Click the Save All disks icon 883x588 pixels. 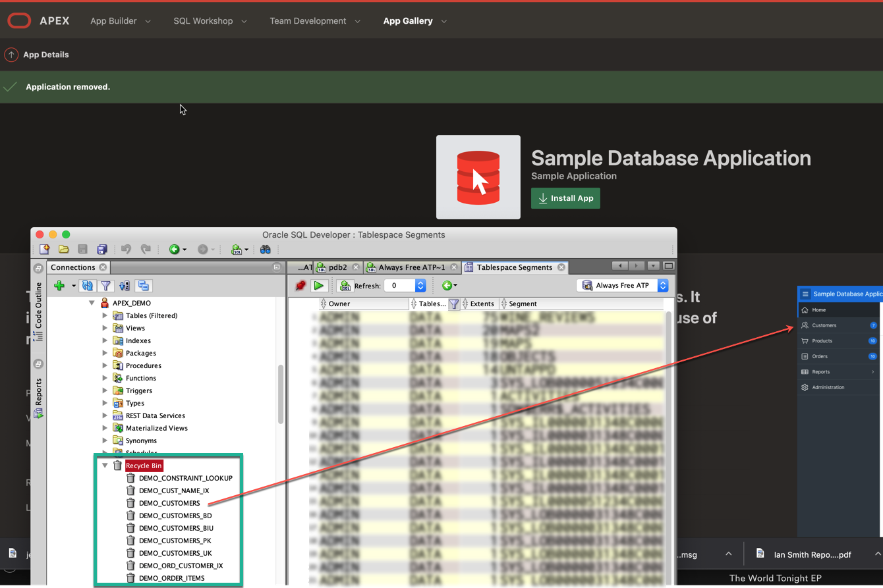pos(101,250)
